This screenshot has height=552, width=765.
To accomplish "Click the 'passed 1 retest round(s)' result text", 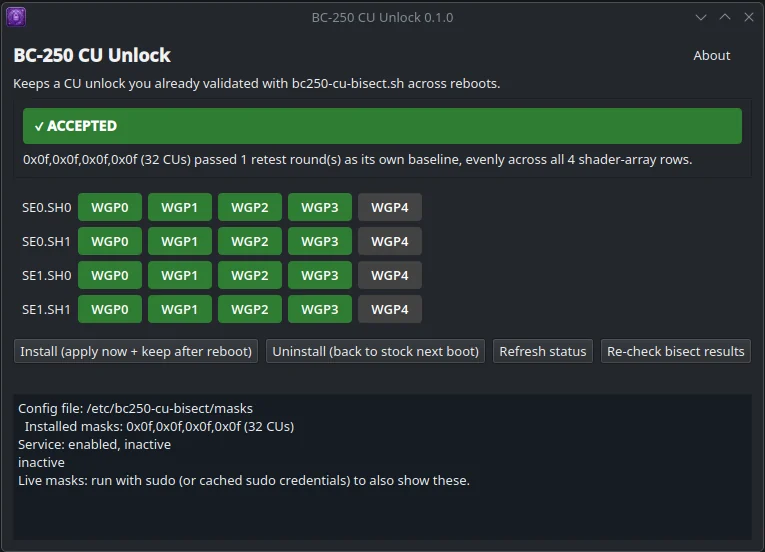I will (358, 160).
